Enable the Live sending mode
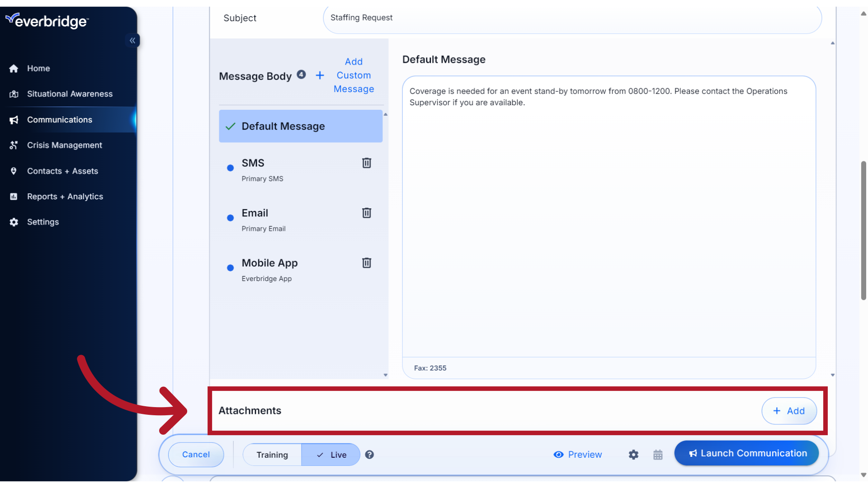The image size is (868, 488). coord(330,455)
